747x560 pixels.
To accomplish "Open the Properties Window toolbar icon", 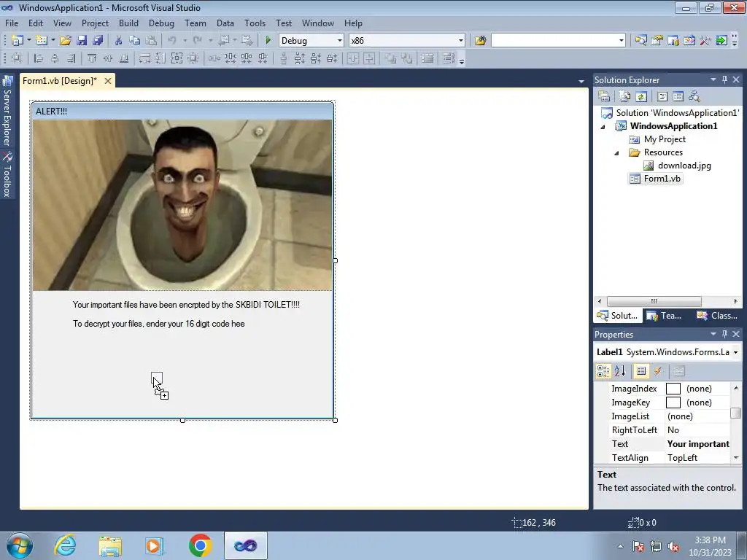I will [657, 41].
